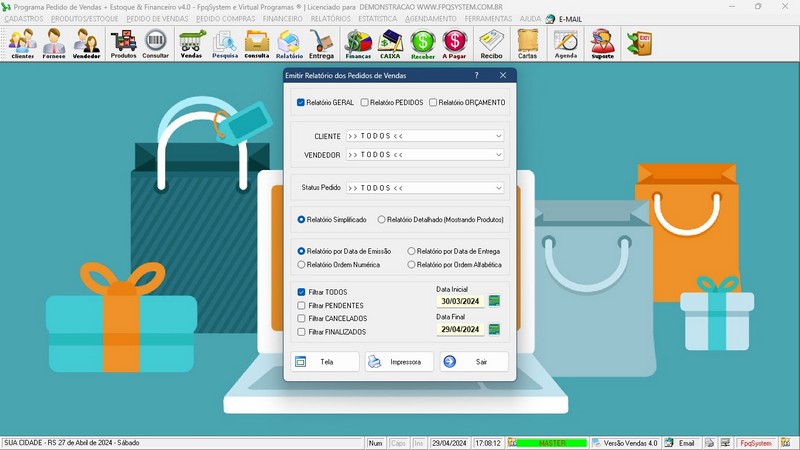Open the Vendas shopping cart icon
This screenshot has height=450, width=800.
tap(191, 44)
